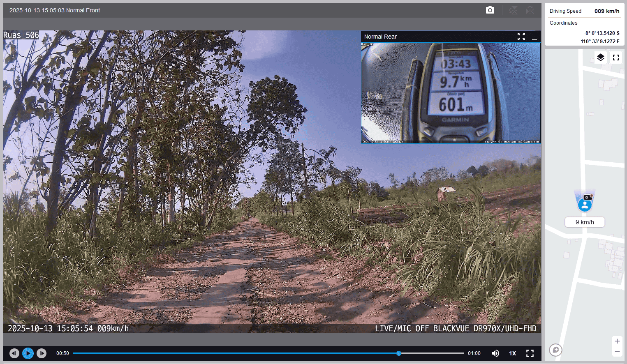627x364 pixels.
Task: Flip the video horizontally
Action: (530, 10)
